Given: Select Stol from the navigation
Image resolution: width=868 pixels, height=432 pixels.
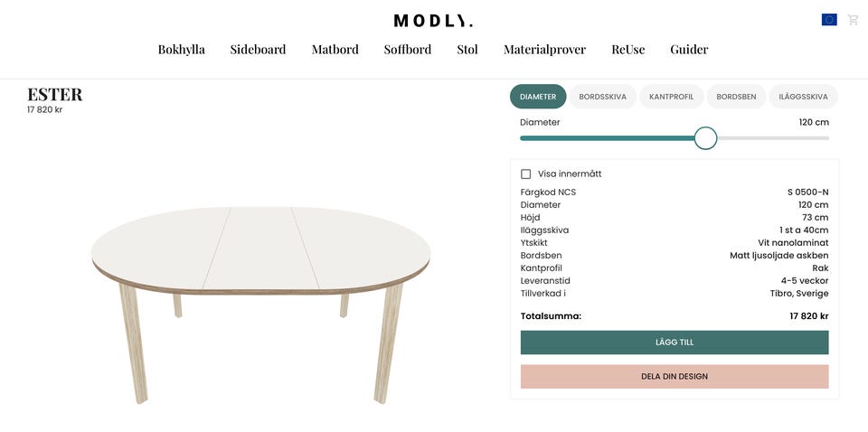Looking at the screenshot, I should (x=467, y=50).
